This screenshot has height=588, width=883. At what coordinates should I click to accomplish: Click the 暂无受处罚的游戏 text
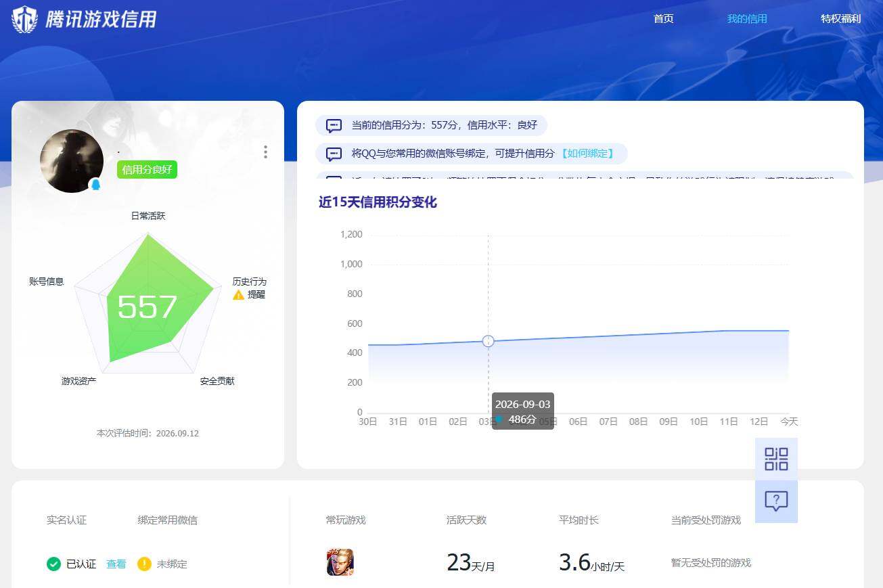tap(711, 563)
